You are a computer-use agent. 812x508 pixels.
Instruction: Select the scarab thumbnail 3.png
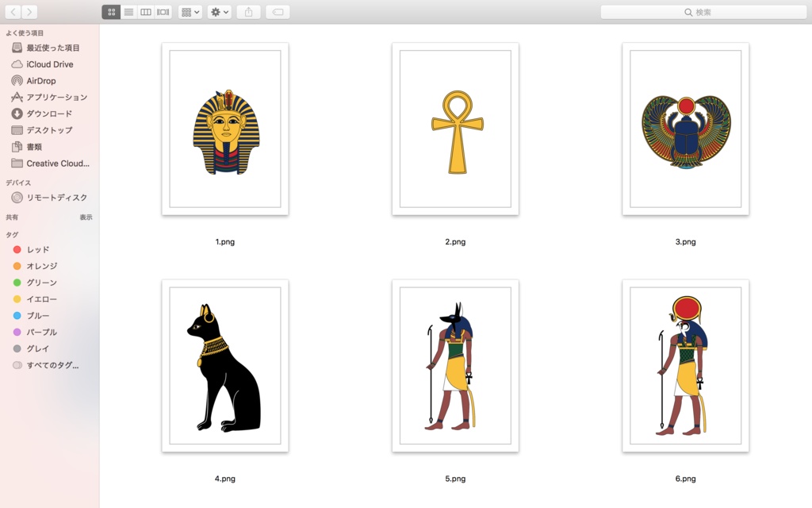(x=686, y=129)
